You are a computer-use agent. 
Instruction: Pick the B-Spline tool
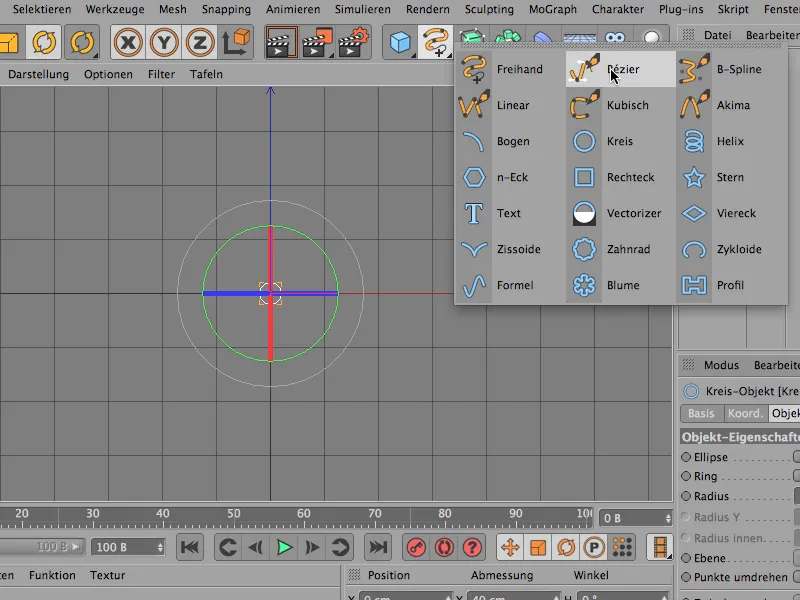click(731, 69)
